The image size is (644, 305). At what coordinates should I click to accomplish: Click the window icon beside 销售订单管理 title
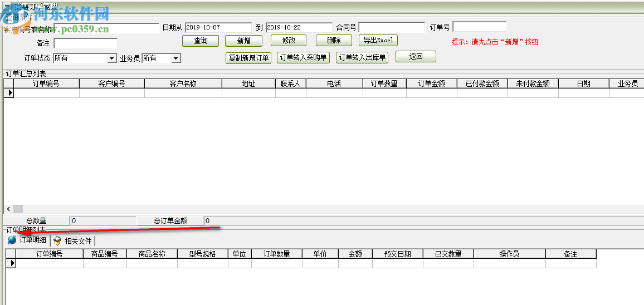(x=6, y=6)
